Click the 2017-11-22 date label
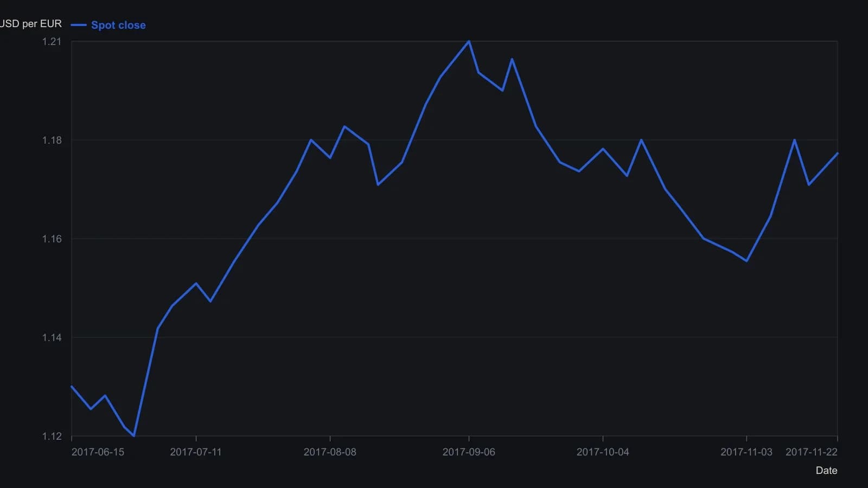The image size is (868, 488). click(812, 452)
